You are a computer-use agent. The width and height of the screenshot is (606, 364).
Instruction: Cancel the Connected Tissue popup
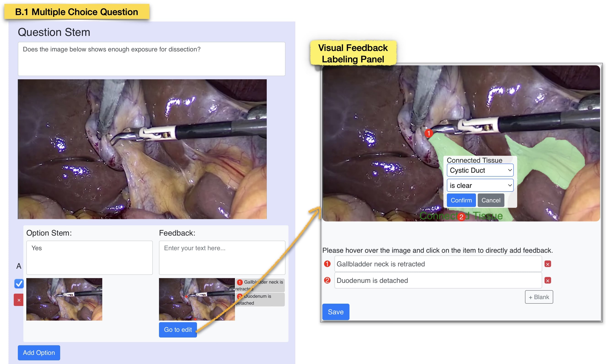pyautogui.click(x=491, y=200)
